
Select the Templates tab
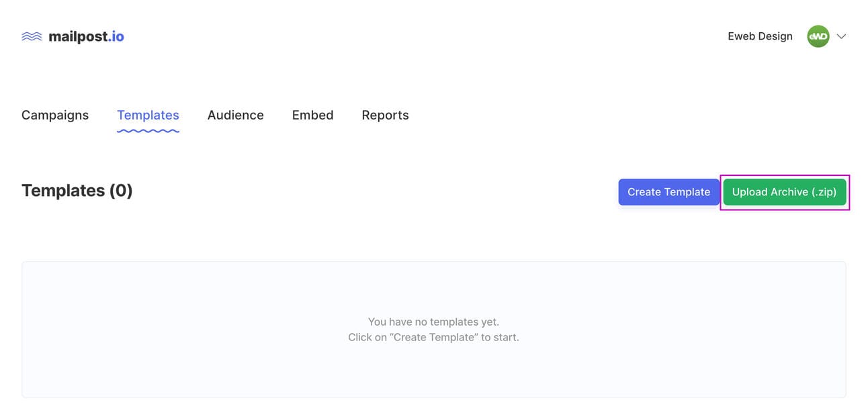point(148,115)
